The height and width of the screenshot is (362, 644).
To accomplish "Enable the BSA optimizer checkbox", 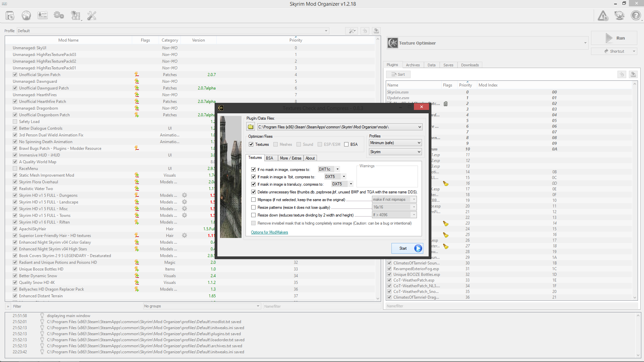I will [x=346, y=144].
